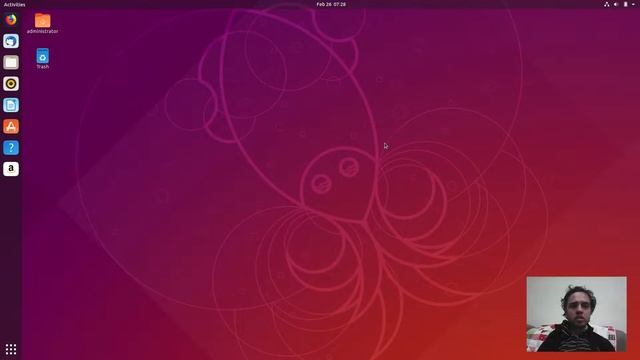640x360 pixels.
Task: Click the network status icon
Action: (x=607, y=4)
